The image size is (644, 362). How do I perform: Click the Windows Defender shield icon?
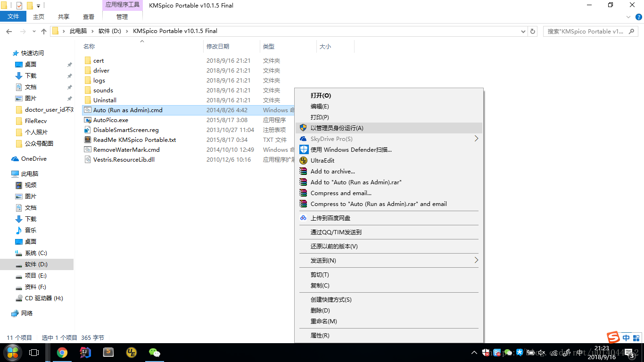point(303,149)
